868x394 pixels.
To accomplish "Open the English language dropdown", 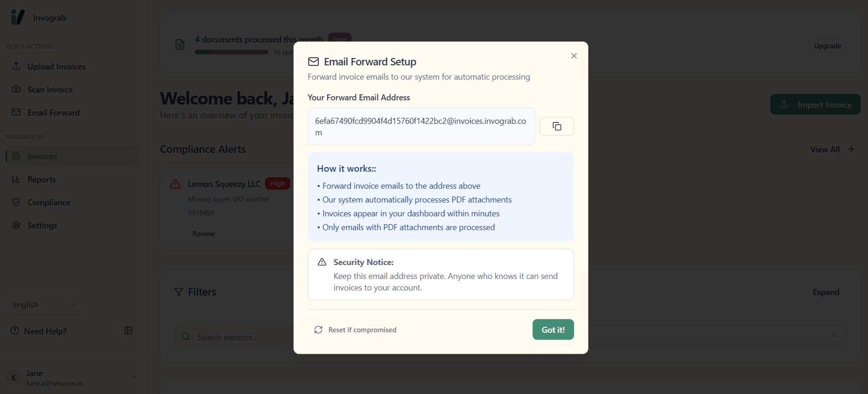I will click(45, 305).
